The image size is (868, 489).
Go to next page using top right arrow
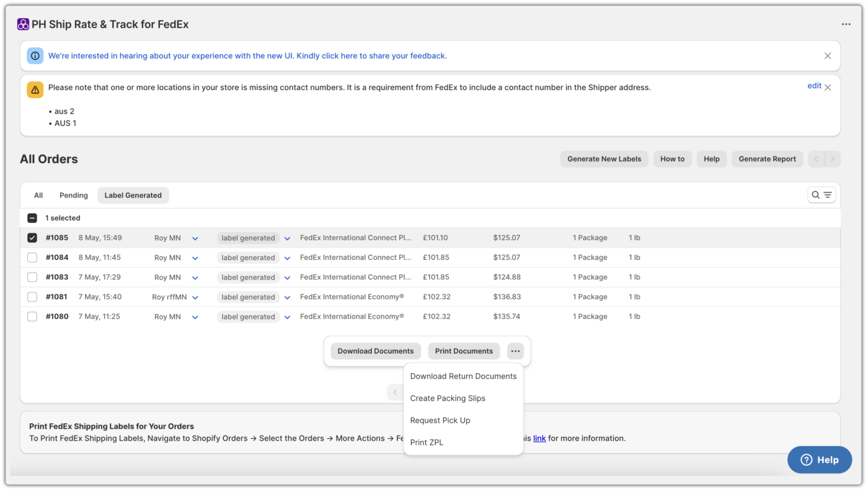(833, 159)
